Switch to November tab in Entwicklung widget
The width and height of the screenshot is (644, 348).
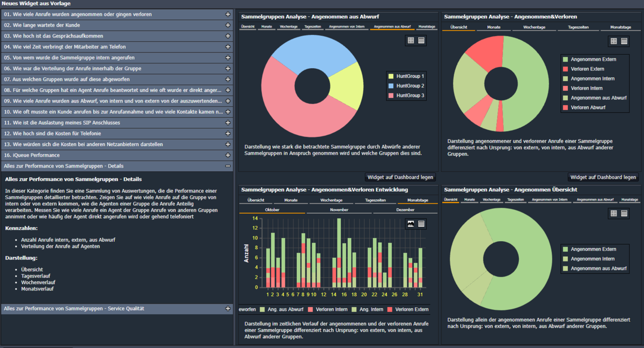[339, 210]
